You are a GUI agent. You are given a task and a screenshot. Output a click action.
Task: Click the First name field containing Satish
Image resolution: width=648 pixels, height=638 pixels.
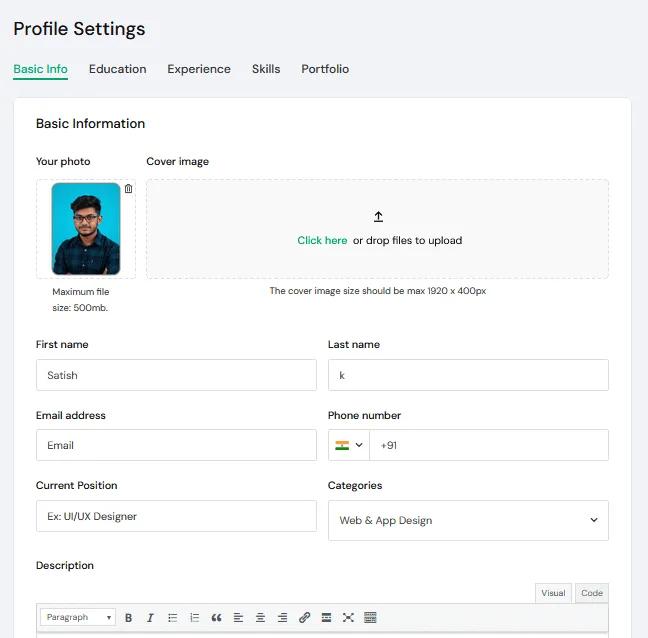(x=176, y=375)
